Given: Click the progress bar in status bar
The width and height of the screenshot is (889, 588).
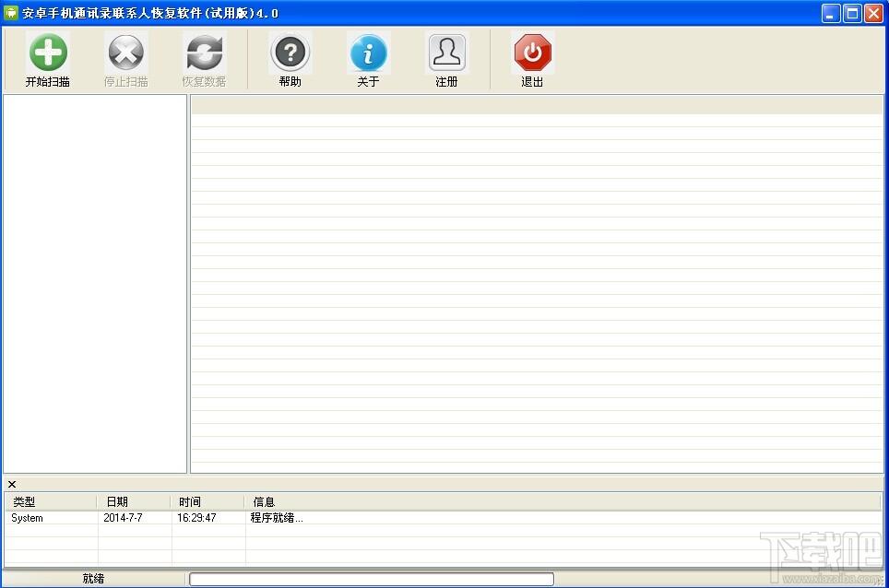Looking at the screenshot, I should click(372, 579).
